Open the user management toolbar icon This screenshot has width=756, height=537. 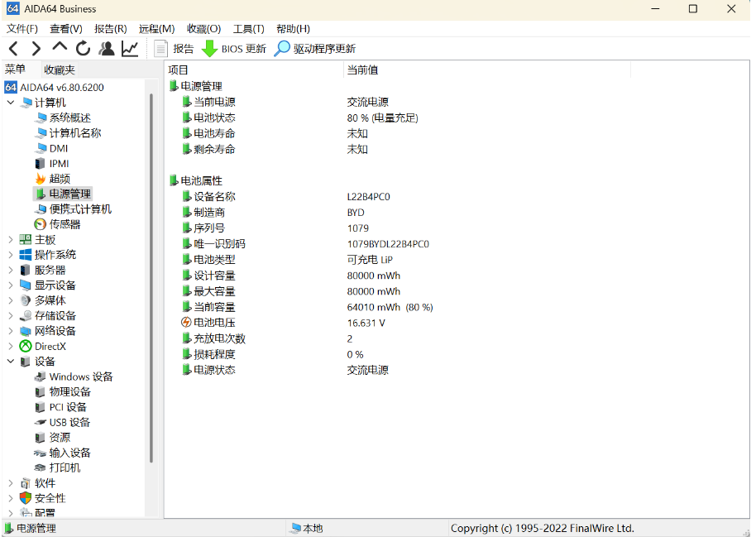tap(107, 49)
